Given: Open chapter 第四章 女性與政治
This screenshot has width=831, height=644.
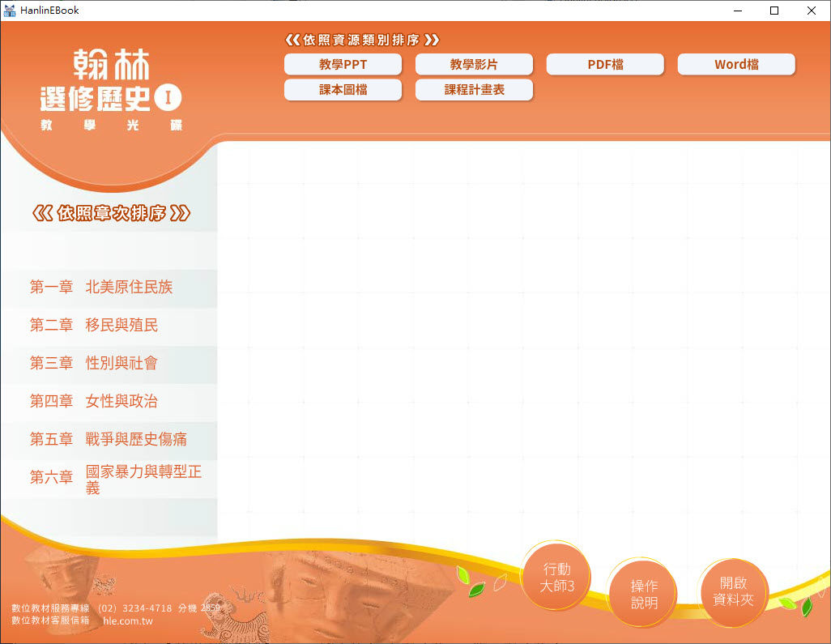Looking at the screenshot, I should tap(94, 401).
